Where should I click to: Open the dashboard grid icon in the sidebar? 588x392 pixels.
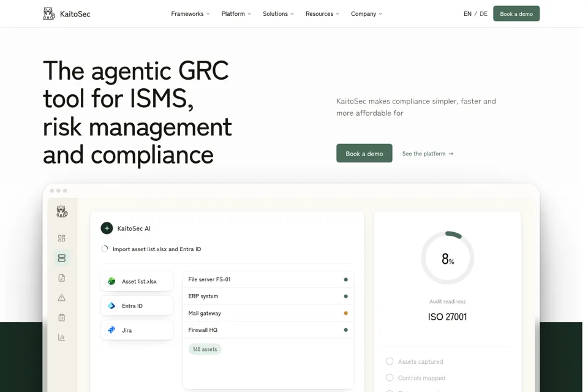click(x=62, y=238)
